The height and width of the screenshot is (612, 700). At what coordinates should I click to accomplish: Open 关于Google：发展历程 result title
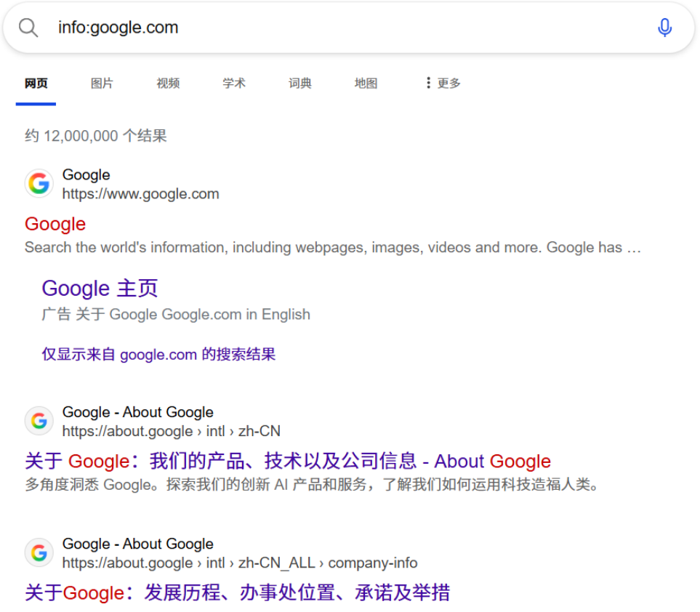tap(238, 593)
